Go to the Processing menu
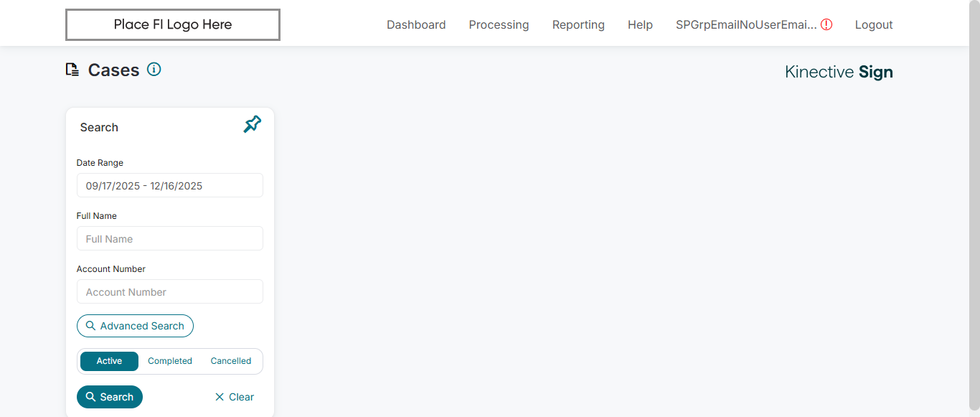 point(499,24)
